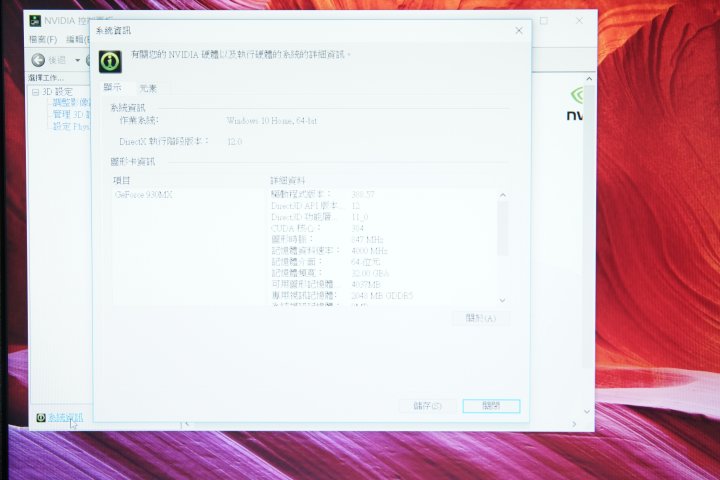
Task: Open 管理 3D 設定 in the tree
Action: pos(71,114)
